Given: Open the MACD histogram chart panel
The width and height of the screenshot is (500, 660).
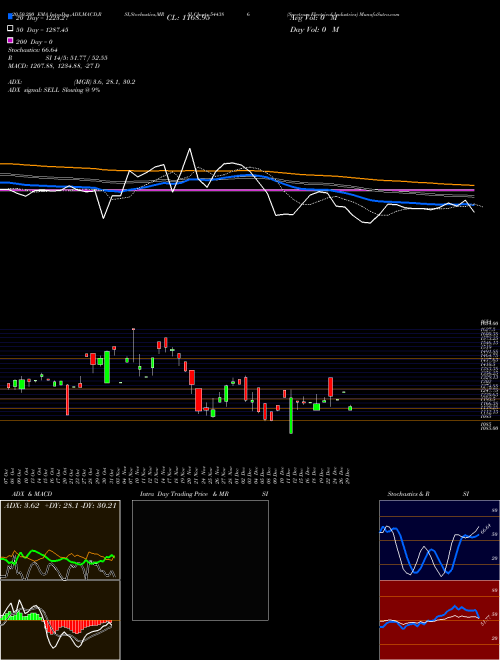Looking at the screenshot, I should coord(60,620).
